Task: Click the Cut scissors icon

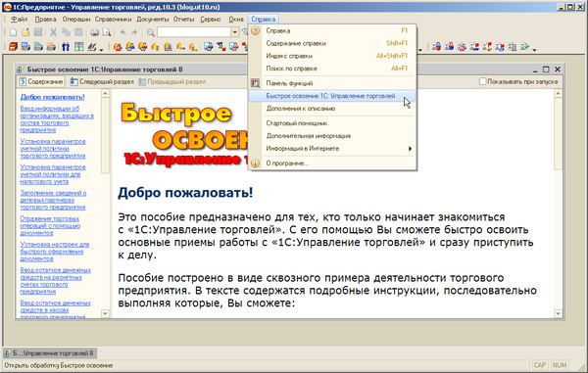Action: (53, 32)
